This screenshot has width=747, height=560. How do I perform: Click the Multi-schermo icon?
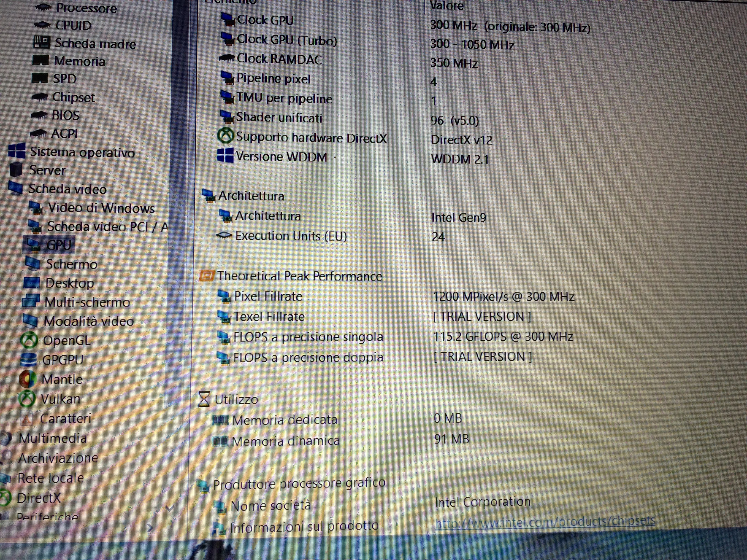[31, 301]
